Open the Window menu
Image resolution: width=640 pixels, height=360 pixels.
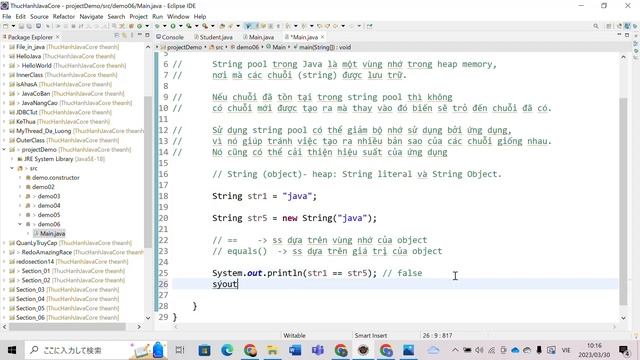tap(178, 16)
